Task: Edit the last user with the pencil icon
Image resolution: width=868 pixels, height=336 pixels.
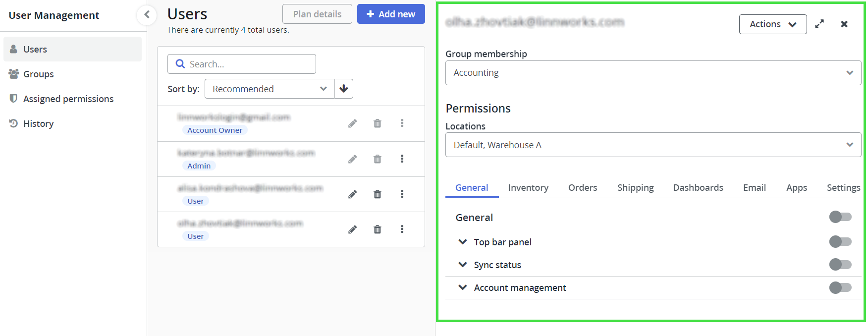Action: tap(352, 229)
